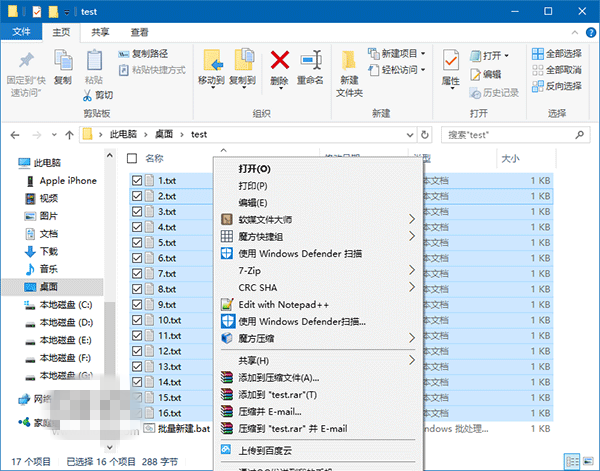Switch to the 查看 ribbon tab
The width and height of the screenshot is (600, 471).
click(139, 32)
